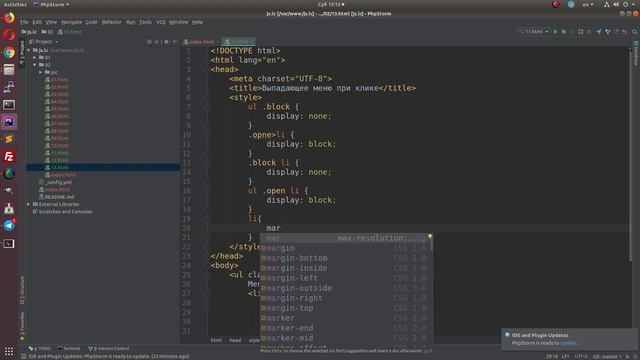Click the Scroll from Source icon in the Project panel
The image size is (640, 360).
point(149,42)
